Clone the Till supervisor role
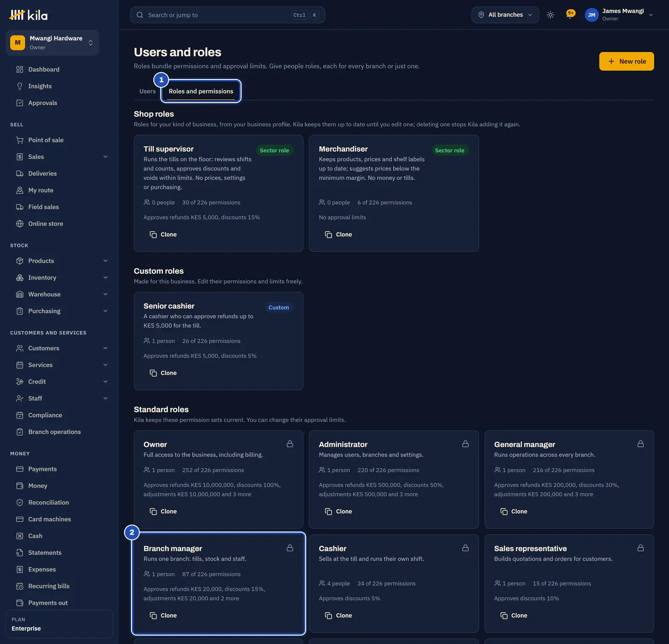669x644 pixels. click(x=163, y=235)
